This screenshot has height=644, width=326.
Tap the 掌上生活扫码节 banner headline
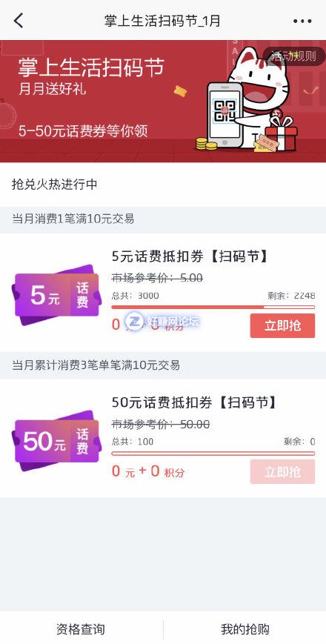91,67
